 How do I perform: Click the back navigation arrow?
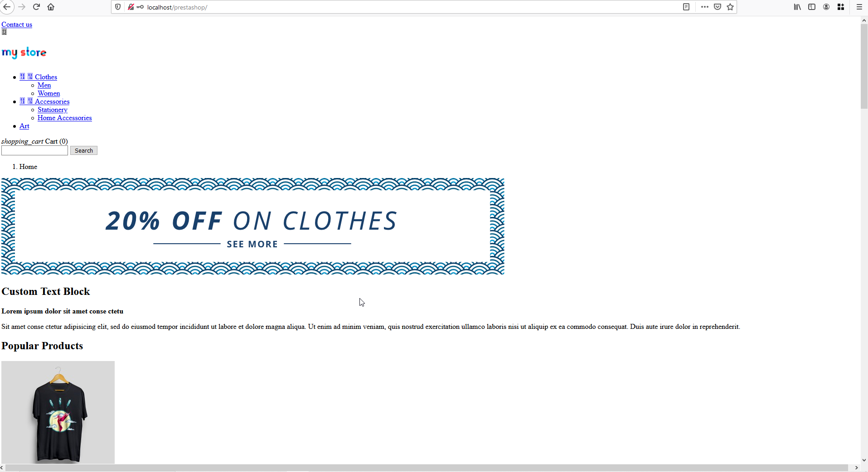click(7, 7)
